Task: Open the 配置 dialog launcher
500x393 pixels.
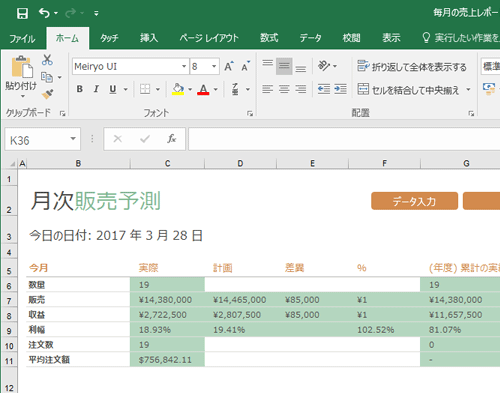Action: (x=471, y=114)
